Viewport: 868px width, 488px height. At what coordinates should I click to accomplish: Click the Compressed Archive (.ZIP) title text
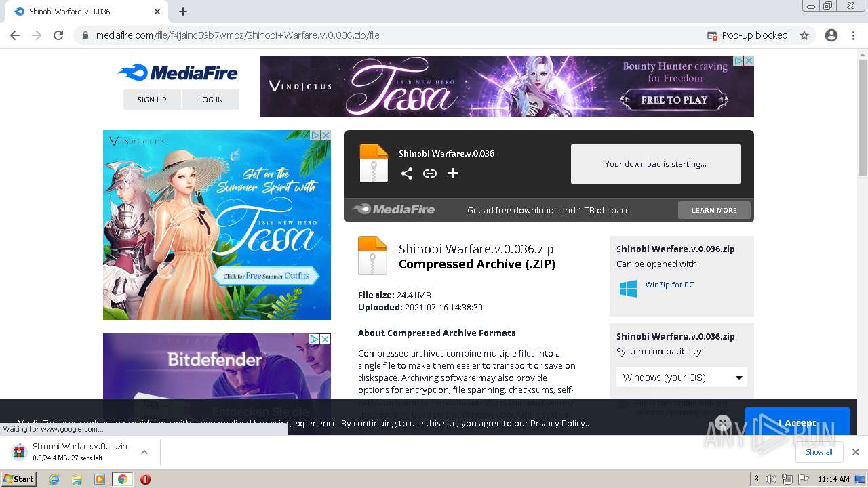(477, 264)
